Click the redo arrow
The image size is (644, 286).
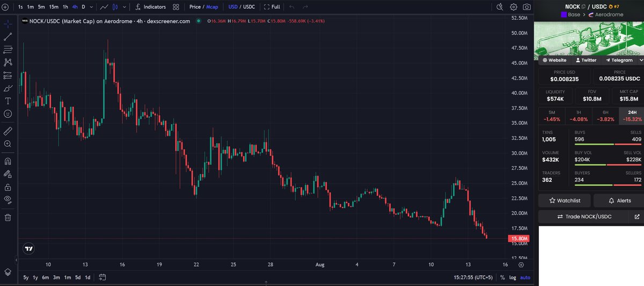coord(305,7)
